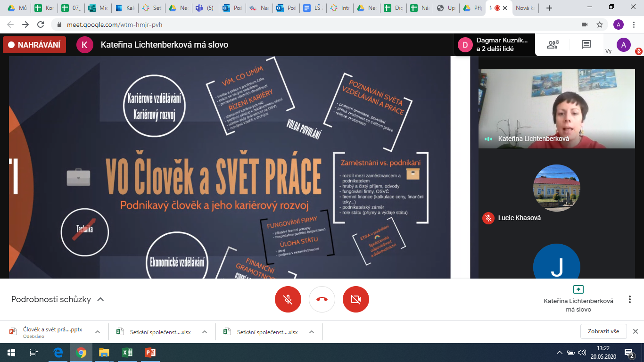Image resolution: width=644 pixels, height=362 pixels.
Task: Click Kateřina Lichtenberková's video tile
Action: (556, 108)
